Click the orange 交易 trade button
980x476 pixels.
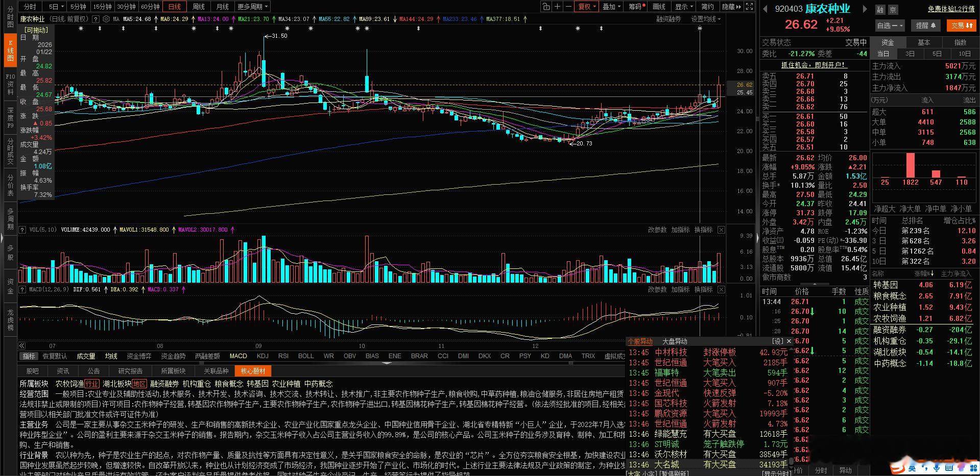[962, 25]
